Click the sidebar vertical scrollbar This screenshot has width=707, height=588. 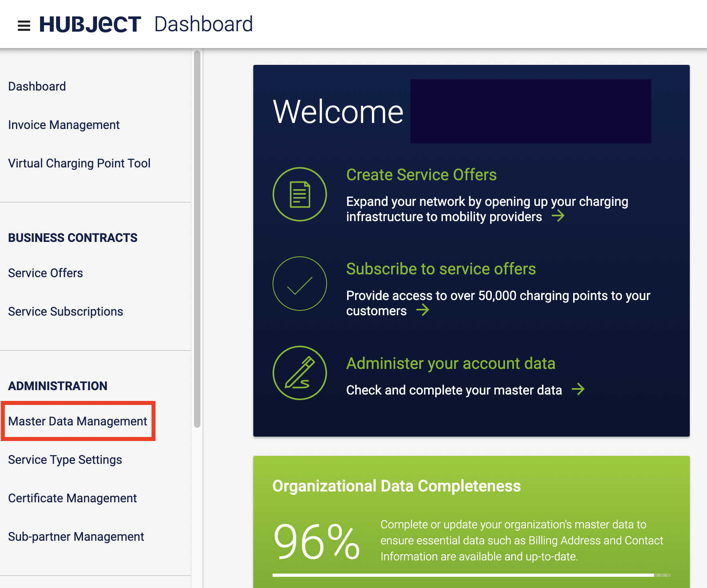click(197, 239)
